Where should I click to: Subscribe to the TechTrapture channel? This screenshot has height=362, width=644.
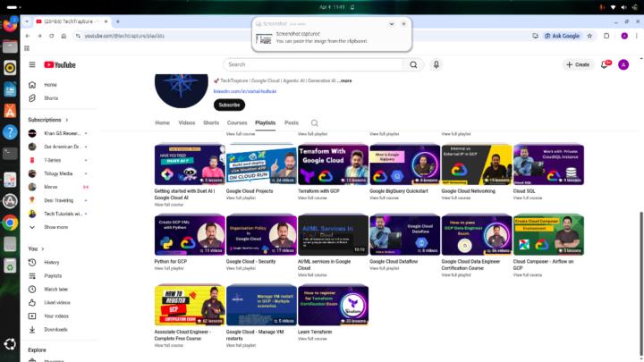pyautogui.click(x=229, y=105)
